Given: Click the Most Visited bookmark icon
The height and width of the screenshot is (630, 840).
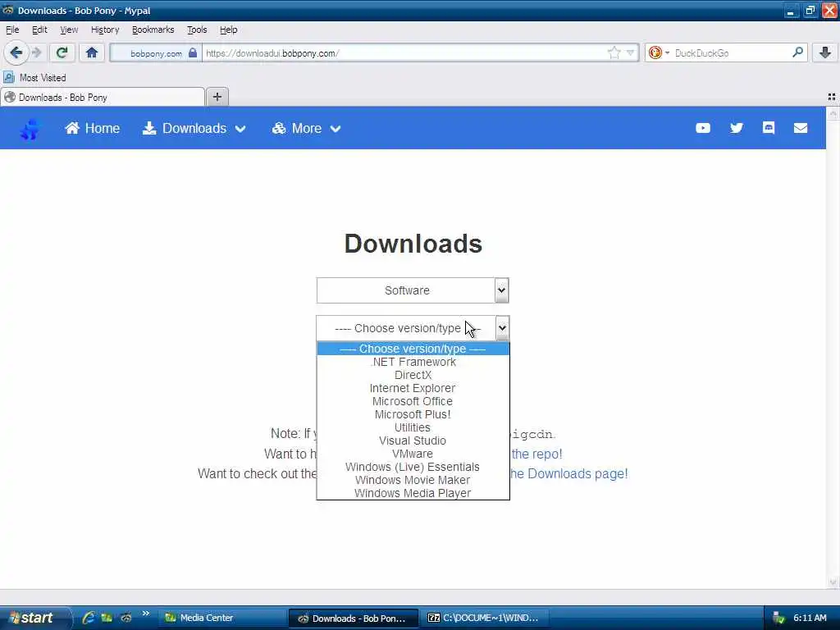Looking at the screenshot, I should click(8, 78).
